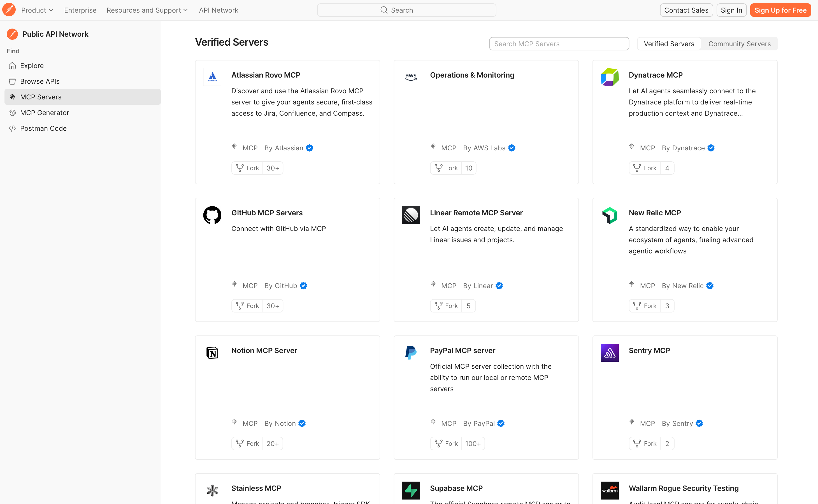Viewport: 818px width, 504px height.
Task: Click Sign Up for Free button
Action: click(780, 10)
